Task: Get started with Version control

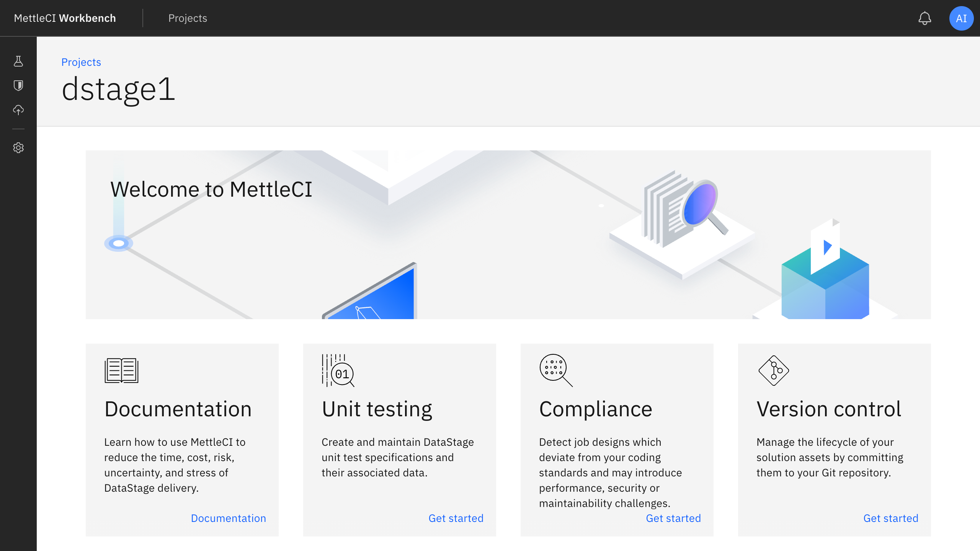Action: pyautogui.click(x=891, y=518)
